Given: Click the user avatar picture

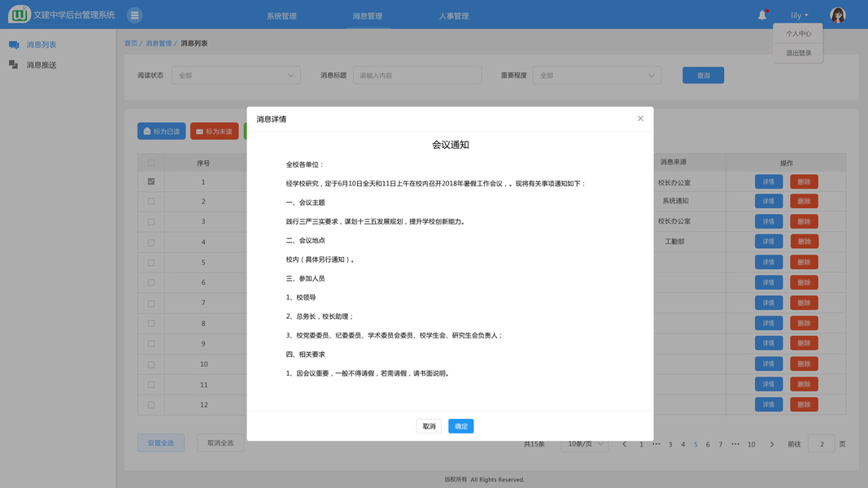Looking at the screenshot, I should tap(838, 15).
